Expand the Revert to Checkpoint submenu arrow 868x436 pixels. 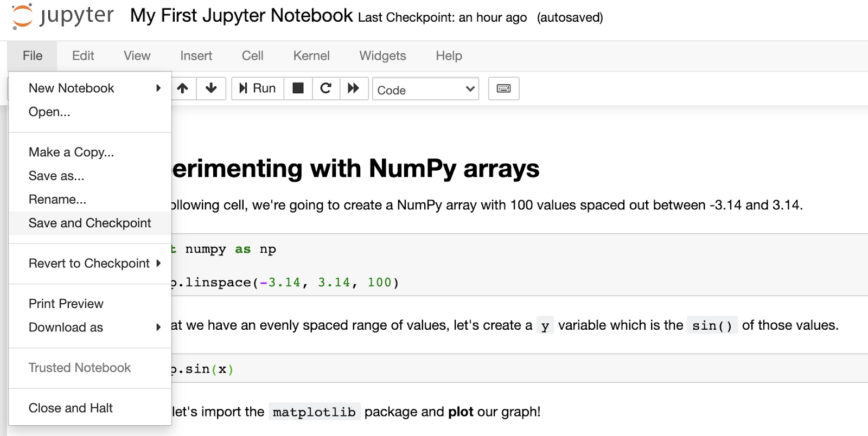[158, 263]
